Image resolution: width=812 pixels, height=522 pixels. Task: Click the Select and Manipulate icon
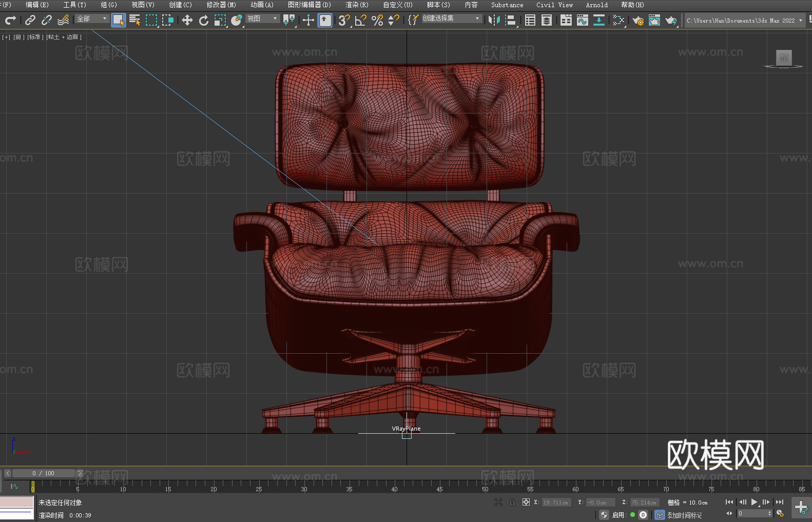click(x=308, y=20)
